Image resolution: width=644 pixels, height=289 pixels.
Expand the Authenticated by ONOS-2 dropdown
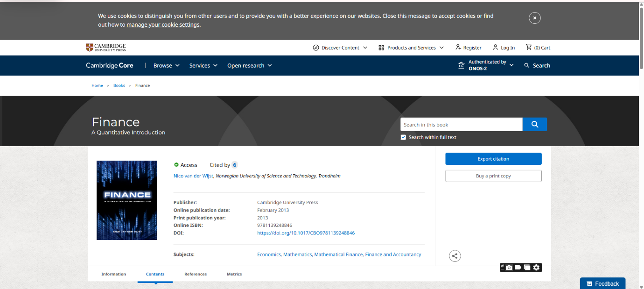coord(486,65)
